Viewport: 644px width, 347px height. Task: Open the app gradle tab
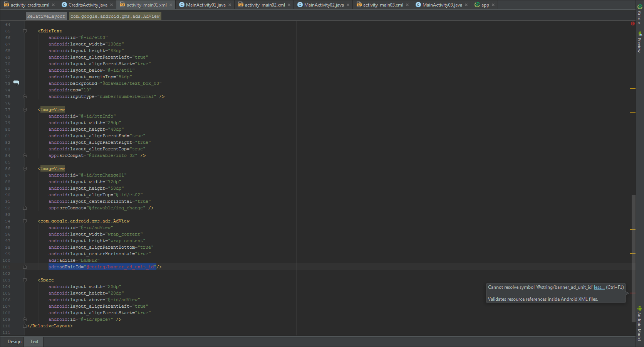pos(485,5)
